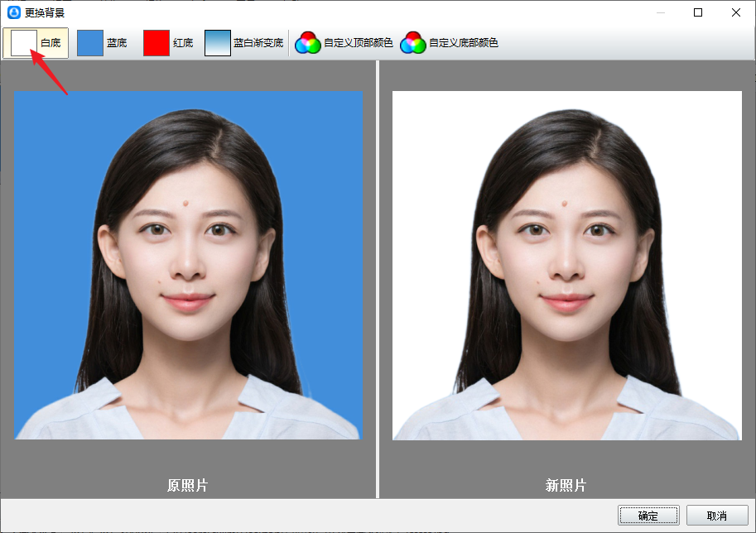Viewport: 756px width, 533px height.
Task: Cancel with the 取消 button
Action: point(717,516)
